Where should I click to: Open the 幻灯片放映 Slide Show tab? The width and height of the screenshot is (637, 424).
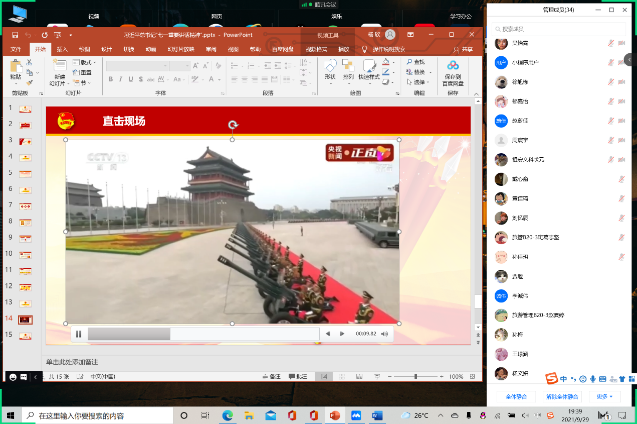(x=181, y=49)
